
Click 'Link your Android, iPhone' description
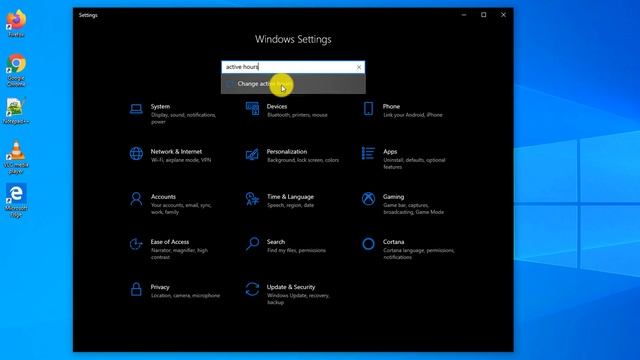(x=413, y=115)
